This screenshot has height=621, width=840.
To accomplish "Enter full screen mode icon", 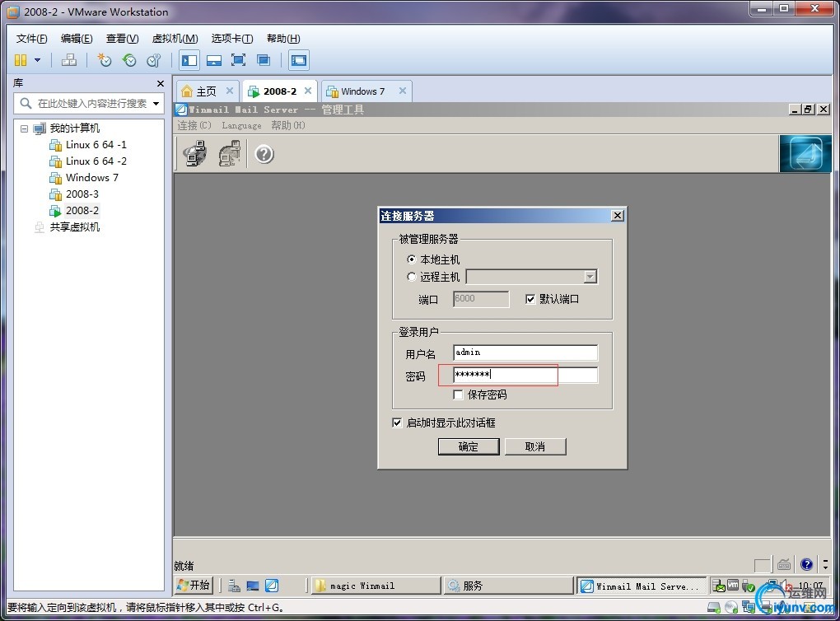I will 238,60.
